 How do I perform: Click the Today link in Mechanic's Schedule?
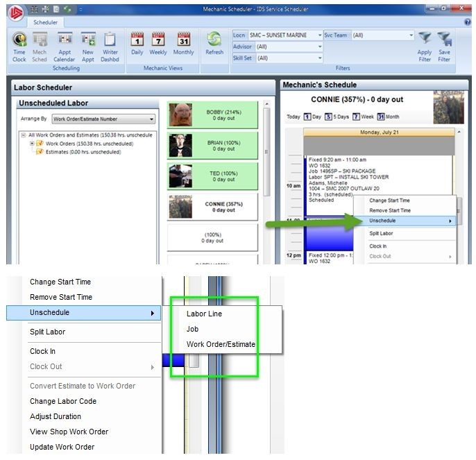294,117
